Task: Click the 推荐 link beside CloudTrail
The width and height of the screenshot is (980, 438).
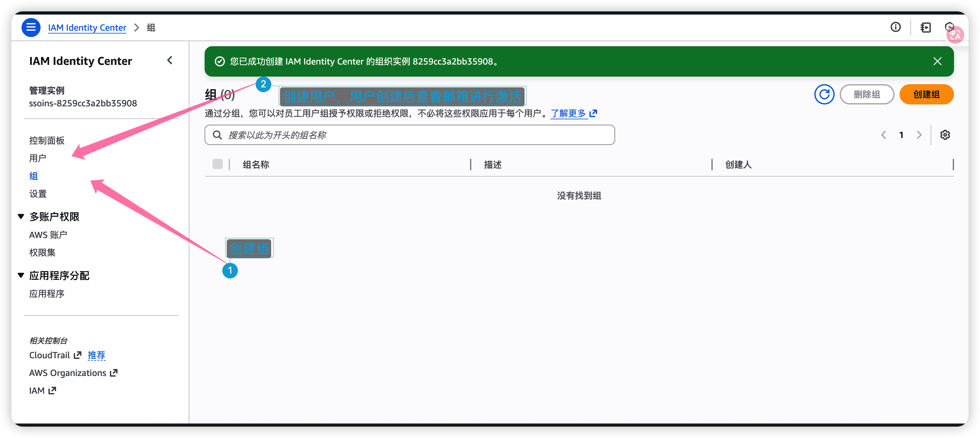Action: [96, 355]
